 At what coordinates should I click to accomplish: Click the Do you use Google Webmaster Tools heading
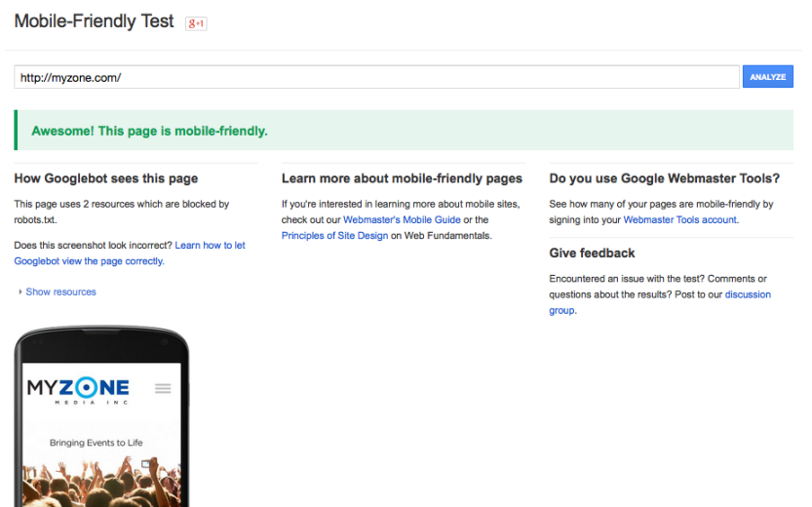(x=665, y=178)
